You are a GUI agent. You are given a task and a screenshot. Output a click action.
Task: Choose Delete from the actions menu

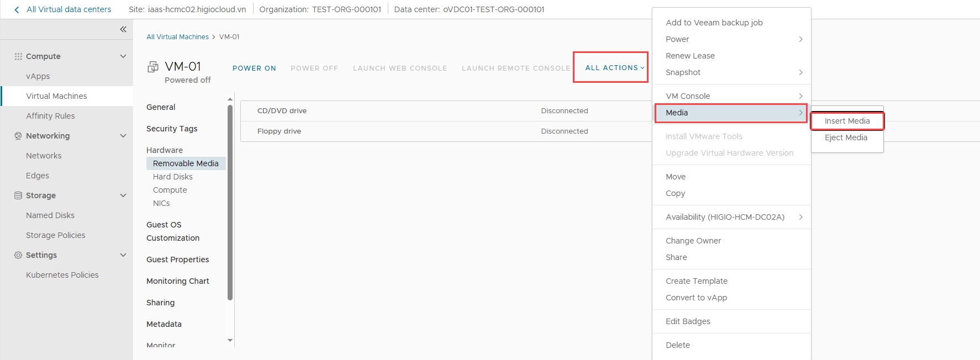678,345
